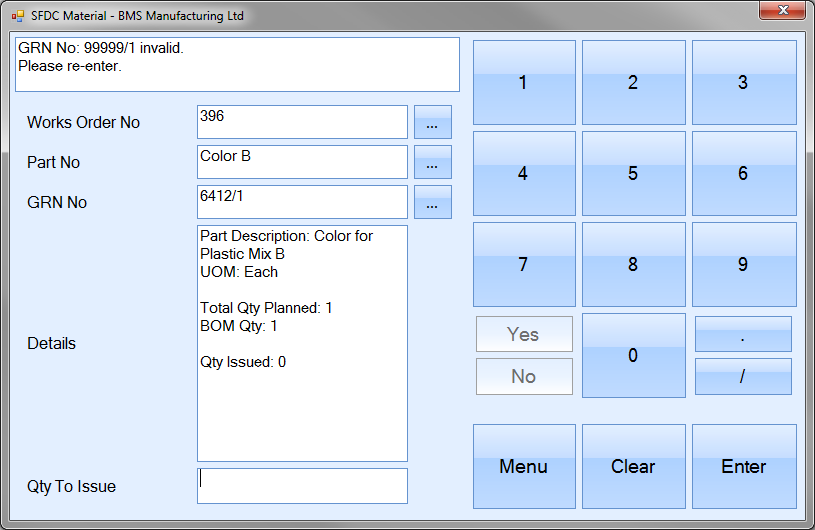Image resolution: width=815 pixels, height=530 pixels.
Task: Click the Works Order No label
Action: pos(83,122)
